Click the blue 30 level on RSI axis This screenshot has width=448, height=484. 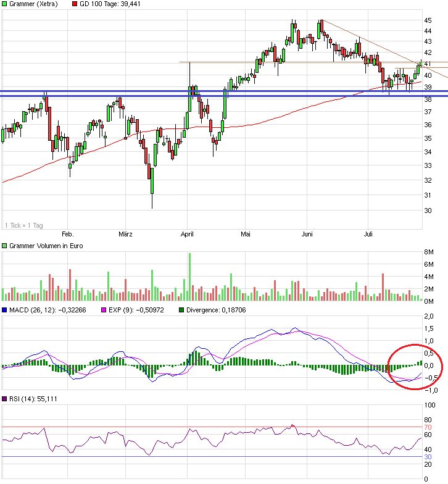click(x=428, y=457)
